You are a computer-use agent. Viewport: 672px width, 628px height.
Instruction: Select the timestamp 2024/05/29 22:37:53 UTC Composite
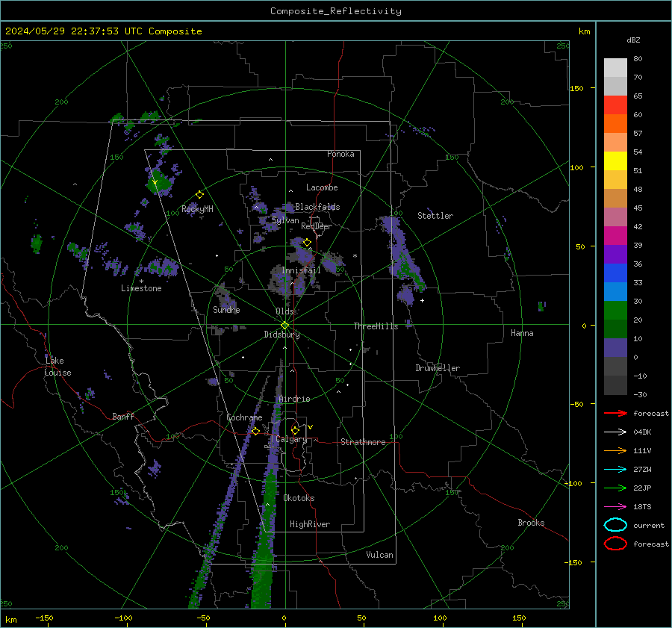pos(103,31)
